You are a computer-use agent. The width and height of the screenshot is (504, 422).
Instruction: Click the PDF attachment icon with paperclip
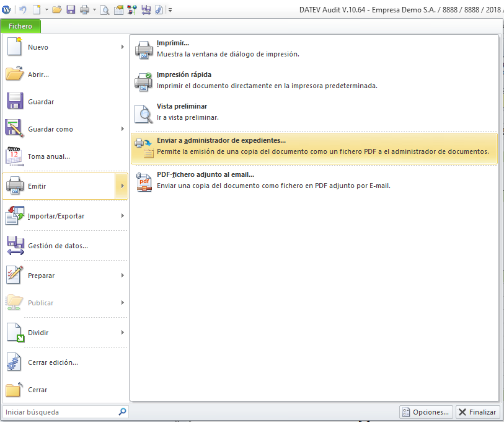tap(144, 182)
